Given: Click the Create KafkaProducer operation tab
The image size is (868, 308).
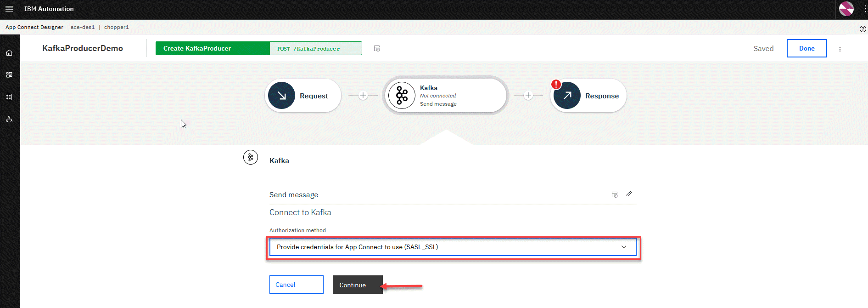Looking at the screenshot, I should point(212,48).
